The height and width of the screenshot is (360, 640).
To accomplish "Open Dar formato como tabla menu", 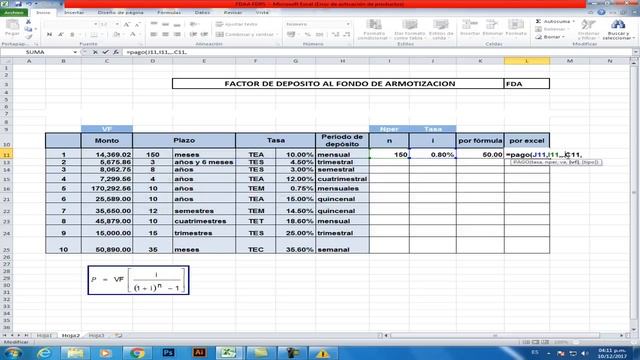I will tap(409, 29).
